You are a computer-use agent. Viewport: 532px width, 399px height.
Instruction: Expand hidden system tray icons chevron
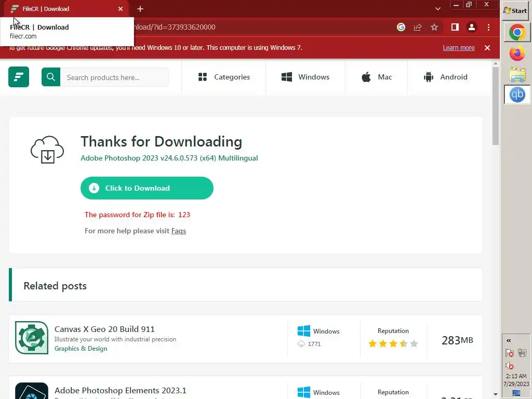509,340
